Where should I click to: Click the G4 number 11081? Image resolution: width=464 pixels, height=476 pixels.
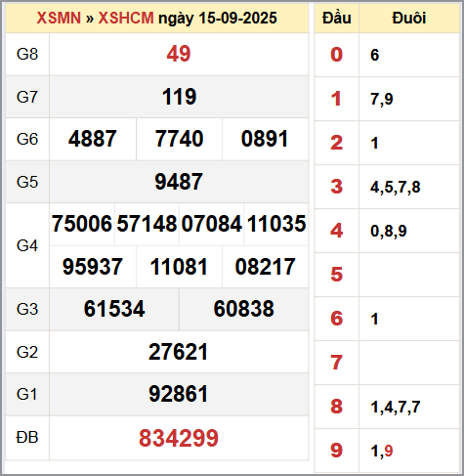coord(179,267)
